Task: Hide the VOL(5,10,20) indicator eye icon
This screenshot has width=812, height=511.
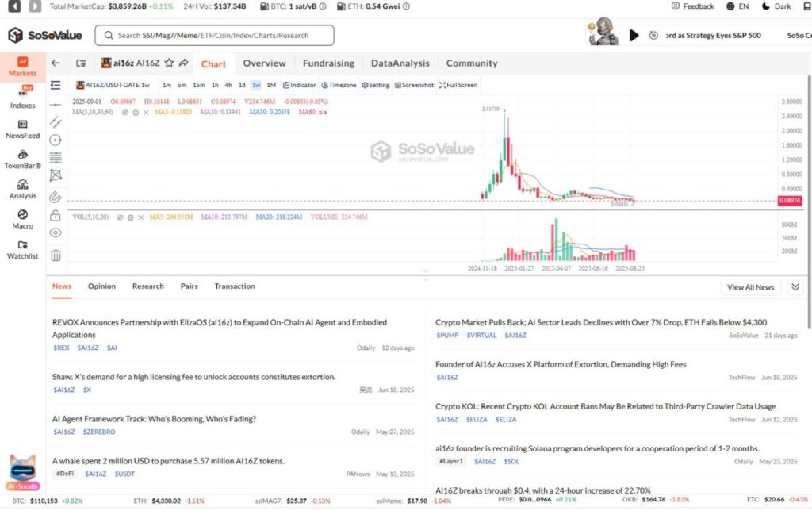Action: [x=120, y=217]
